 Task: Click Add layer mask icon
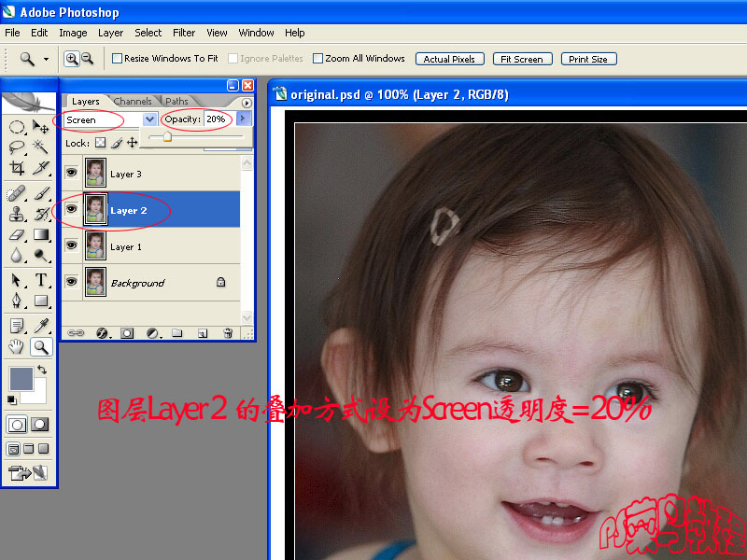point(127,333)
